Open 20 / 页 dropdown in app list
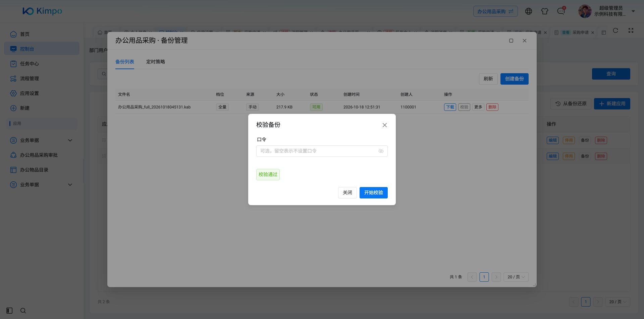The width and height of the screenshot is (644, 319). pos(618,302)
